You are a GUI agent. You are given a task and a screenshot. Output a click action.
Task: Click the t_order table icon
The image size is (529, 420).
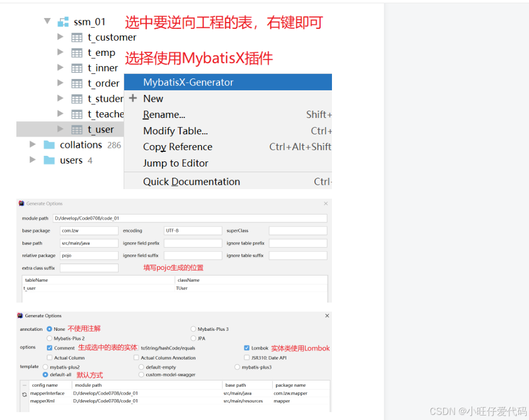pos(77,84)
